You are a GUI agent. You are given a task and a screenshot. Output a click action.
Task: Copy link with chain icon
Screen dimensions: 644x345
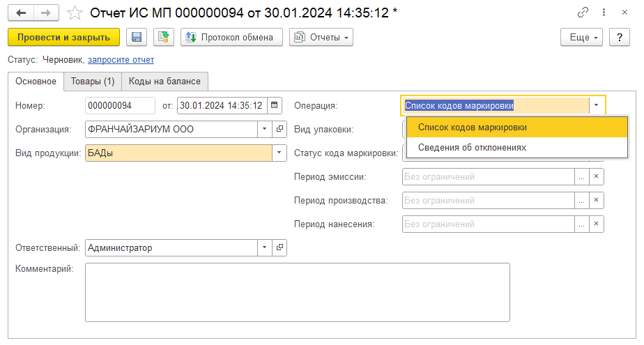(583, 13)
